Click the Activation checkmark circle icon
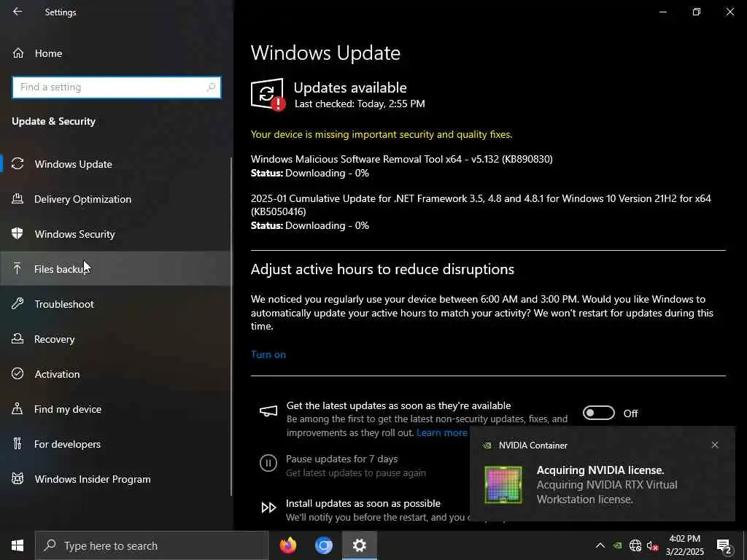 (18, 373)
